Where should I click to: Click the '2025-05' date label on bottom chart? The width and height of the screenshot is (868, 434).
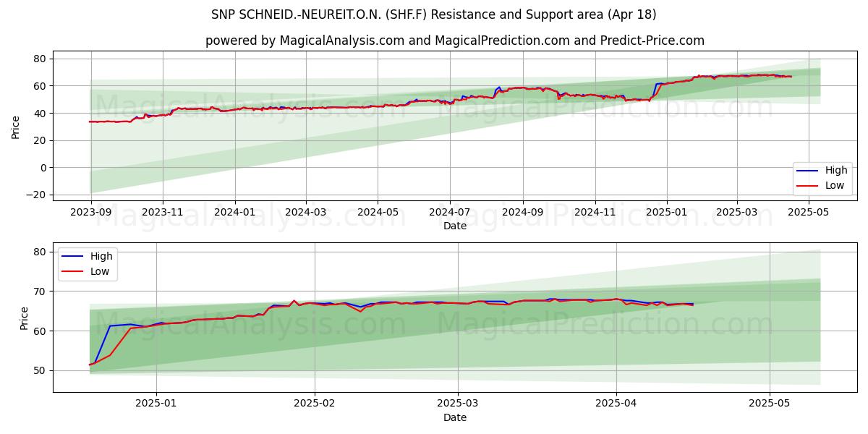click(x=770, y=404)
